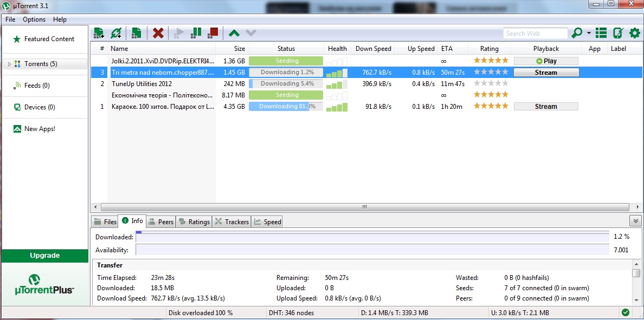This screenshot has height=320, width=644.
Task: Sort by the Size column header
Action: tap(232, 48)
